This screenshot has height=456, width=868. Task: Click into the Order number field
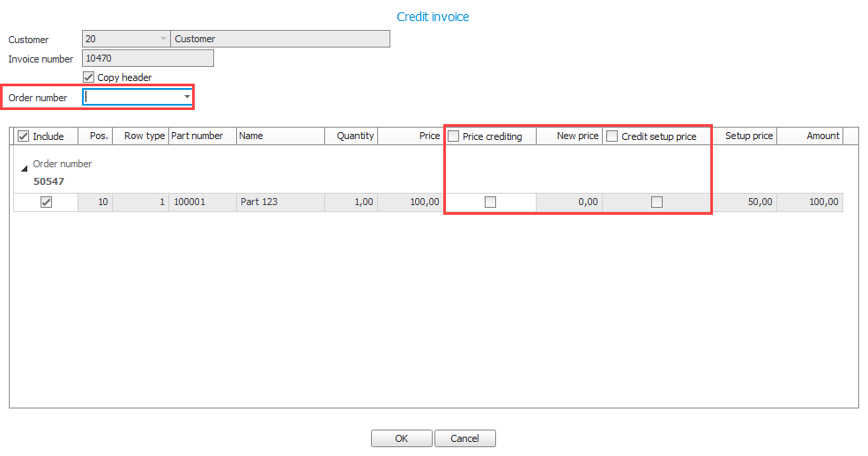click(x=132, y=97)
